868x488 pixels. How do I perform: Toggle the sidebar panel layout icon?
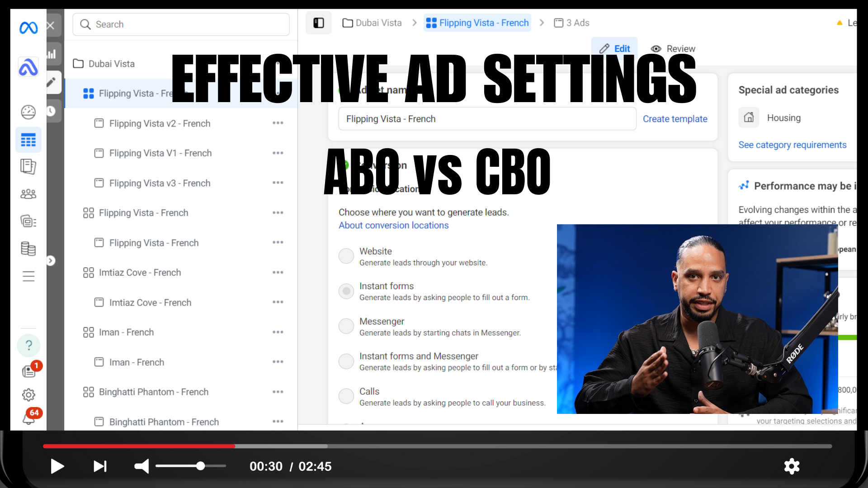click(x=318, y=23)
